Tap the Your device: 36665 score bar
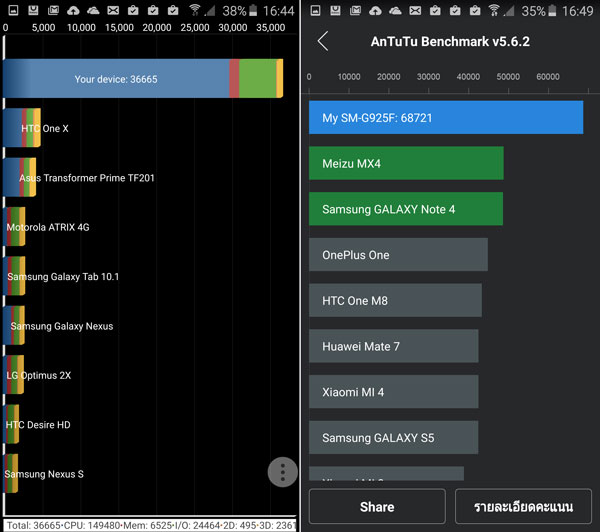 142,79
